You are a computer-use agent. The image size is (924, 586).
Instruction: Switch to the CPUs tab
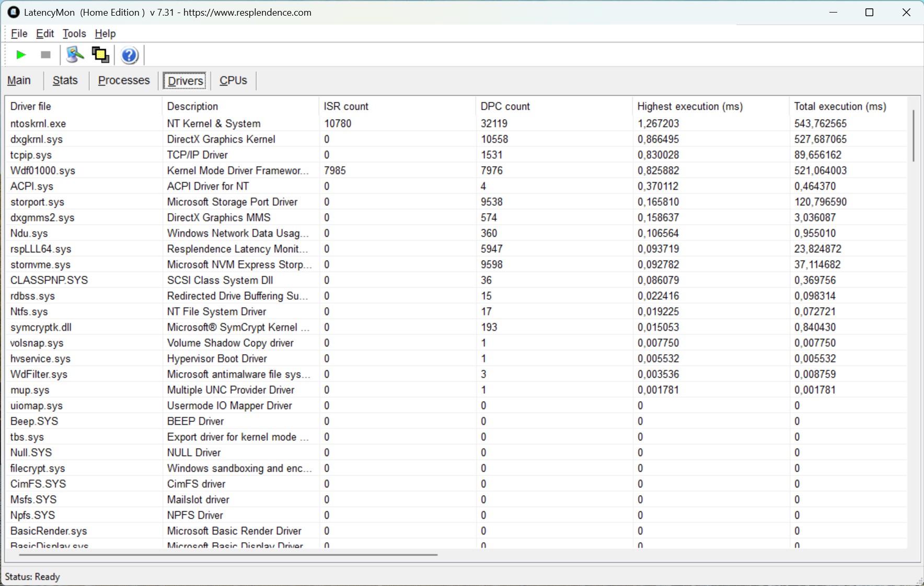pos(233,80)
